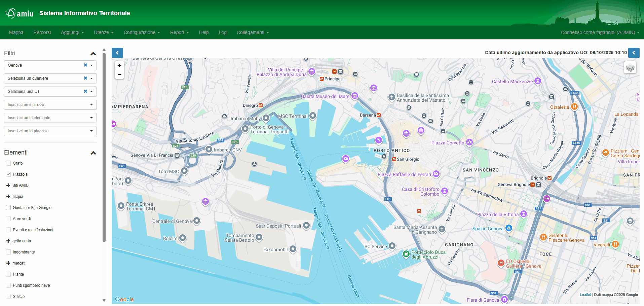Screen dimensions: 644x306
Task: Click the Leaflet attribution link
Action: pos(585,295)
